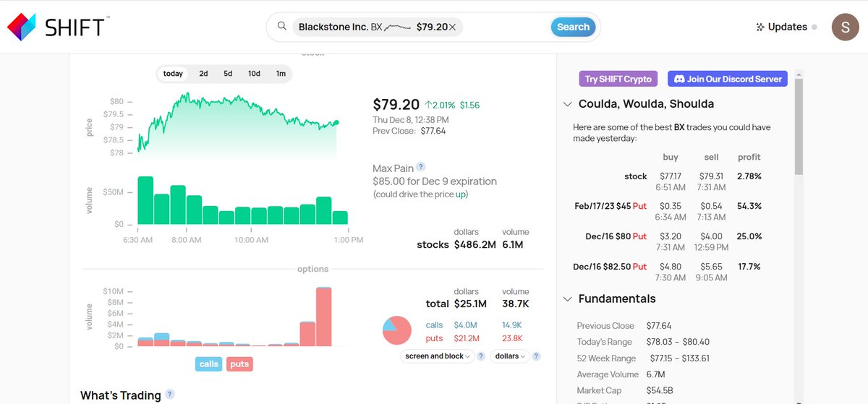Click the 54.3% profit value
The image size is (868, 404).
749,206
